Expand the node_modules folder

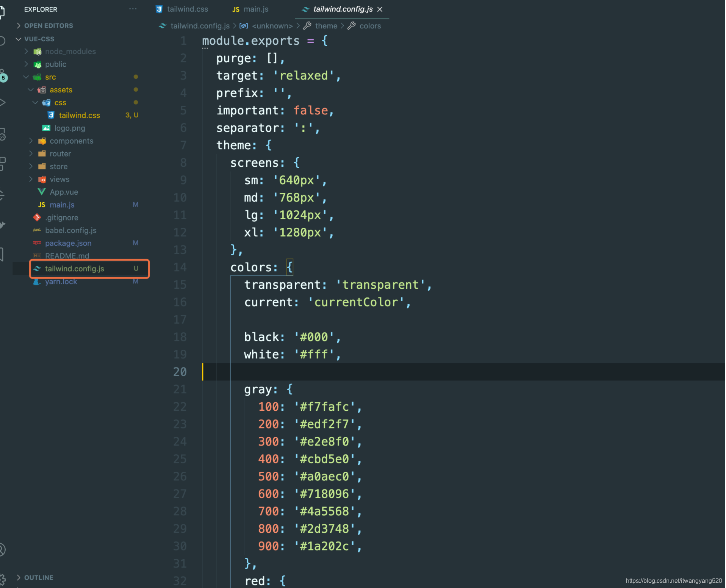pyautogui.click(x=26, y=51)
